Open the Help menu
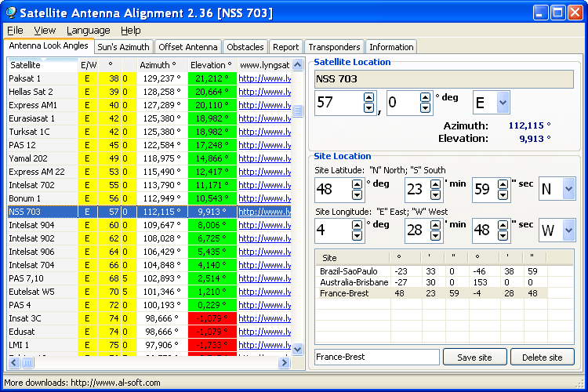Screen dimensions: 588x392 point(130,31)
